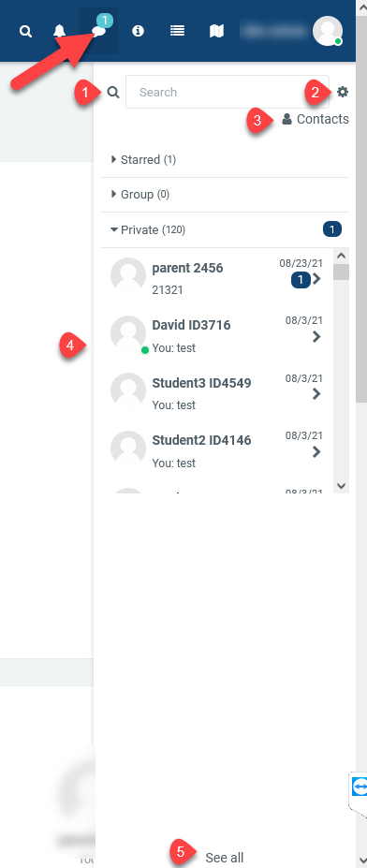Open the map icon in navbar
The height and width of the screenshot is (868, 367).
click(216, 31)
